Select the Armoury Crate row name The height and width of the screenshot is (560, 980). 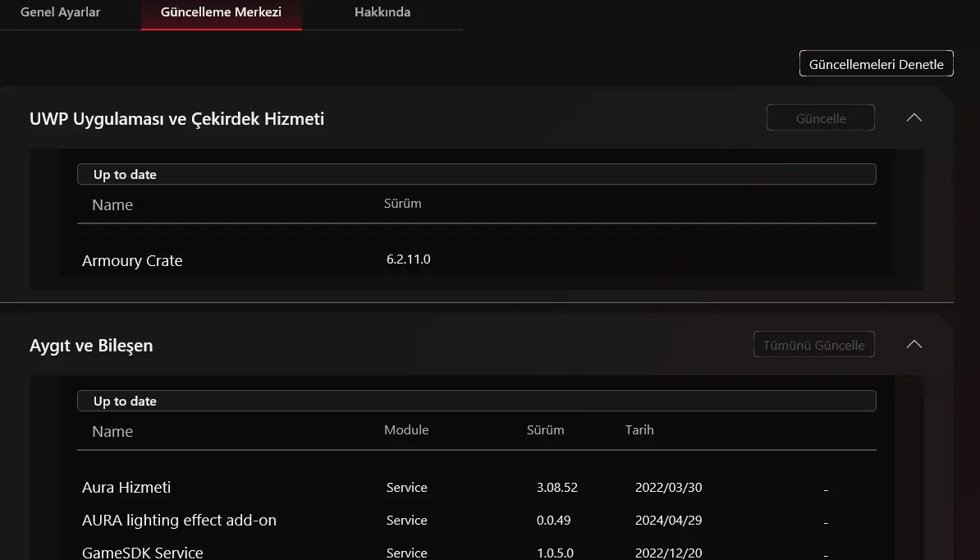coord(132,260)
